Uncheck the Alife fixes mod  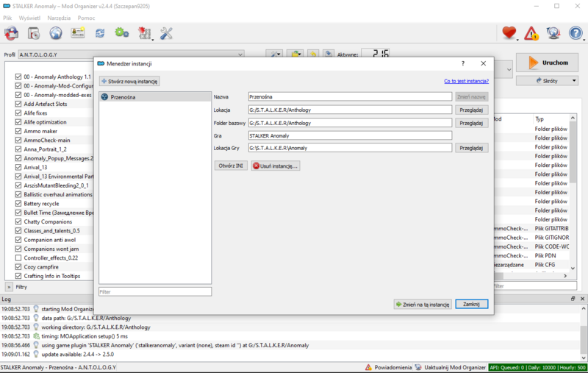(18, 113)
